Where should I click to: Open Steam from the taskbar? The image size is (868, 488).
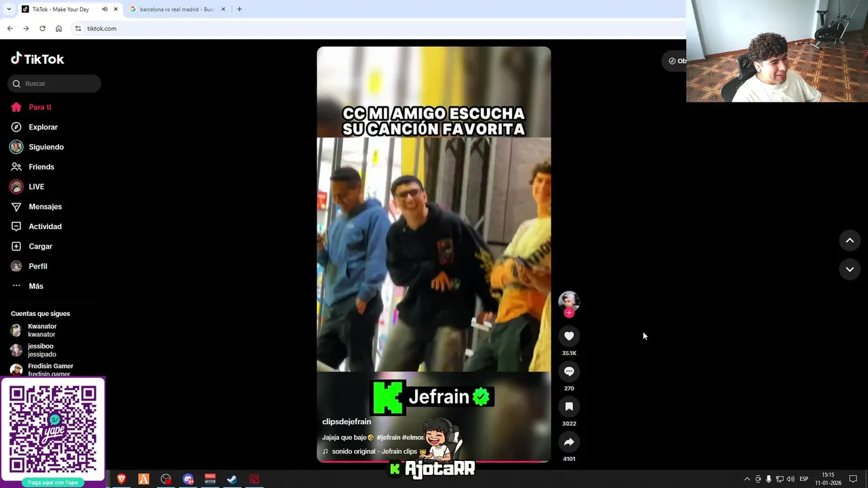232,479
